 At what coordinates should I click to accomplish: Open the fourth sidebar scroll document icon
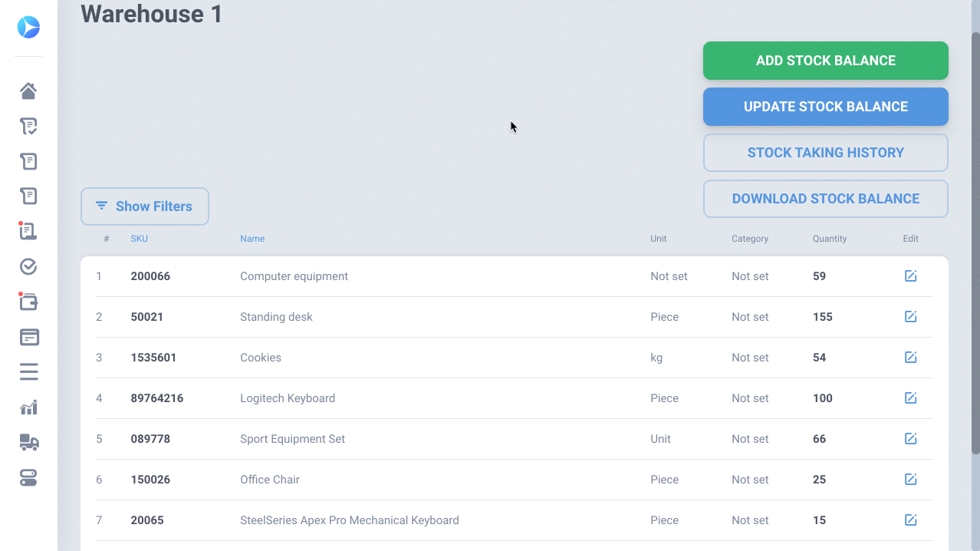[x=28, y=196]
